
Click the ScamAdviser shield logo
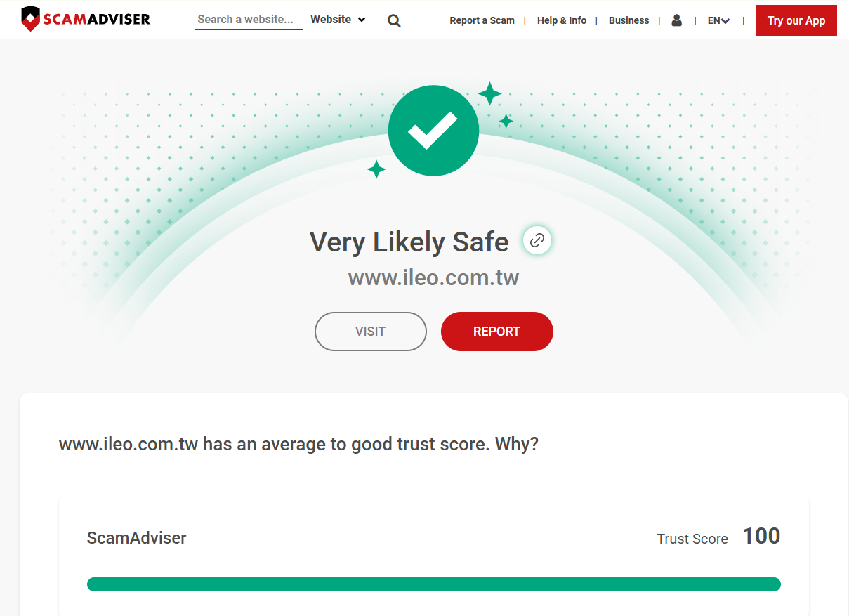point(31,18)
